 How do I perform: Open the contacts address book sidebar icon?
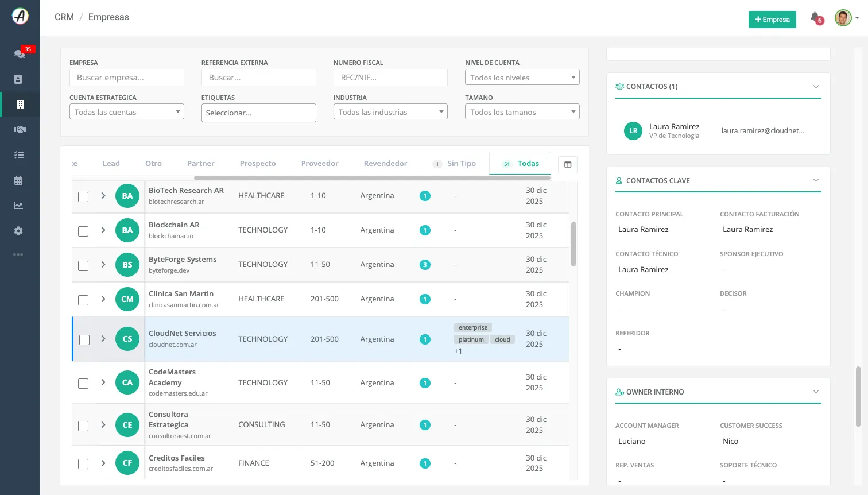[18, 79]
